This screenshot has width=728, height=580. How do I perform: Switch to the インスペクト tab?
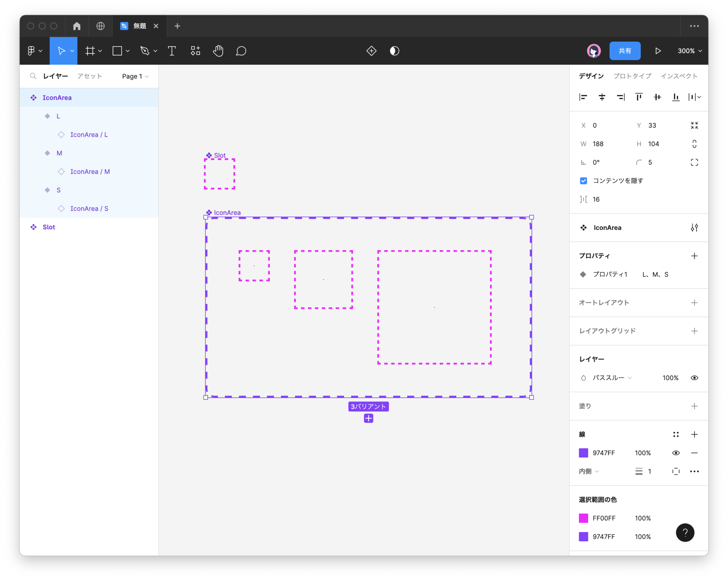click(x=679, y=76)
